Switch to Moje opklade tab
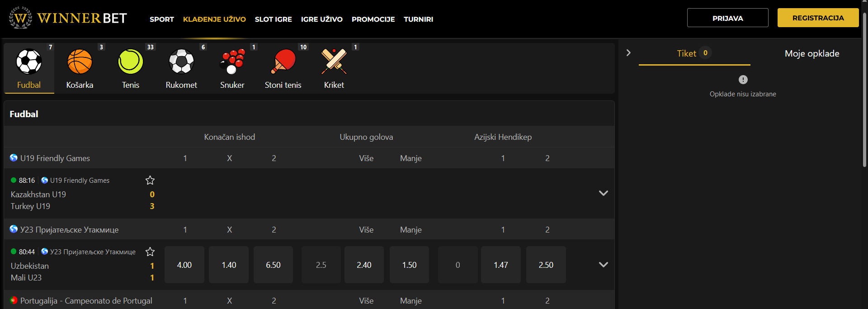 [811, 53]
